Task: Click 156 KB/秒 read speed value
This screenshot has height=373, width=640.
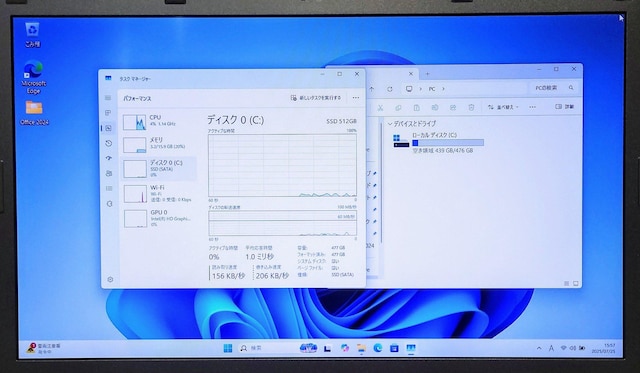Action: 229,276
